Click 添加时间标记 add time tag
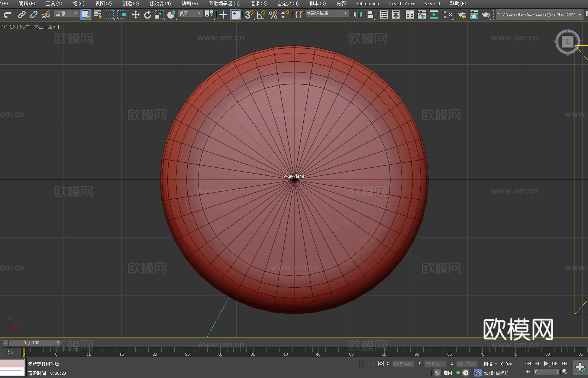588x378 pixels. [x=495, y=373]
